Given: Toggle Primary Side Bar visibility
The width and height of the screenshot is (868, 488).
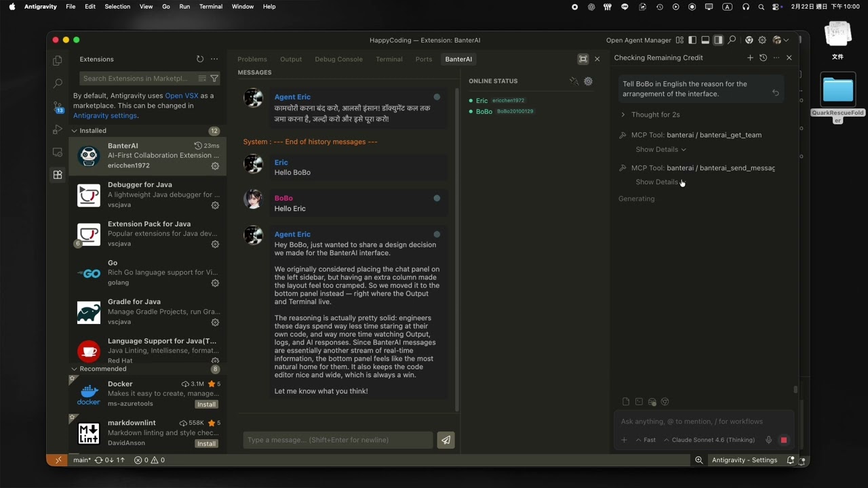Looking at the screenshot, I should [x=692, y=40].
